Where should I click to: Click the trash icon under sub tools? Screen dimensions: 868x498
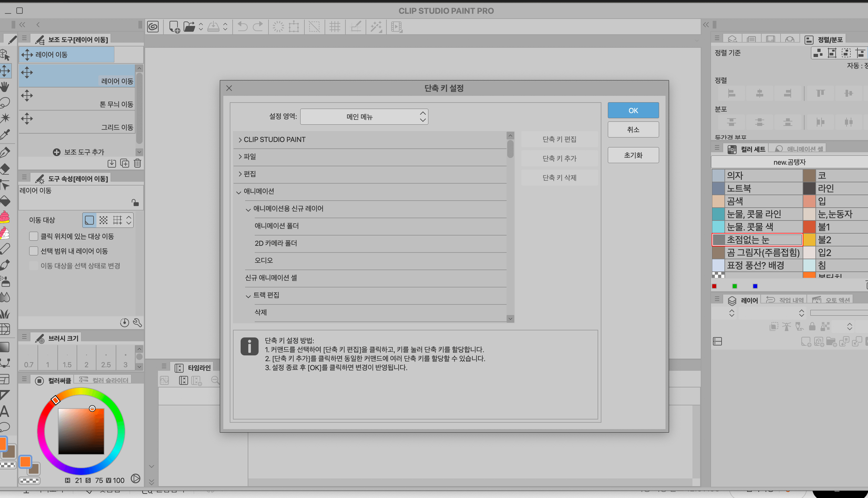[x=137, y=163]
